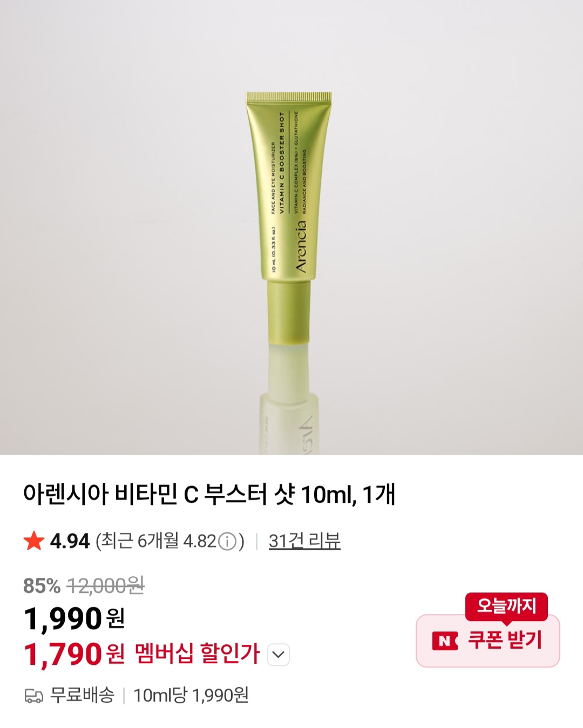Viewport: 583px width, 728px height.
Task: Tap the N logo on coupon button
Action: coord(445,641)
